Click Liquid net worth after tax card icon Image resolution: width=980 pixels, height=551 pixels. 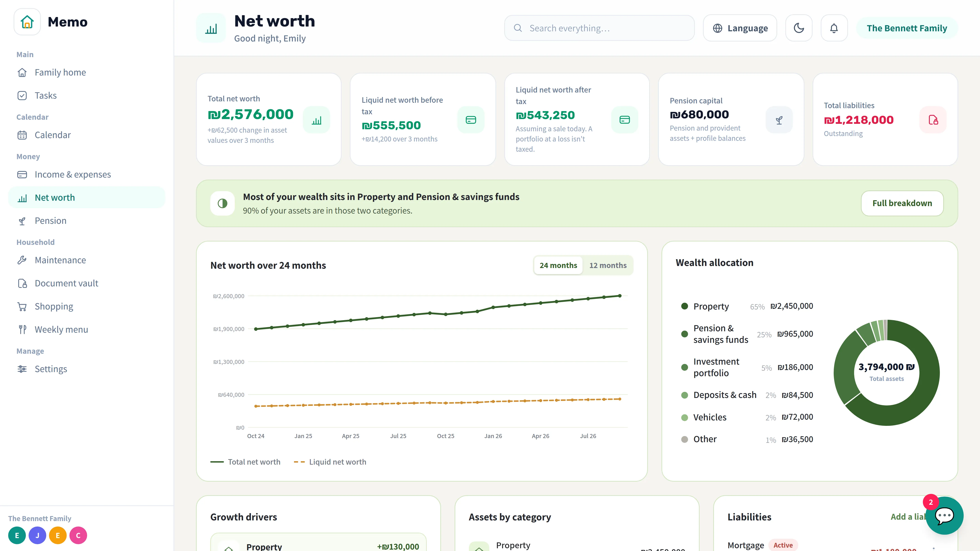point(625,120)
